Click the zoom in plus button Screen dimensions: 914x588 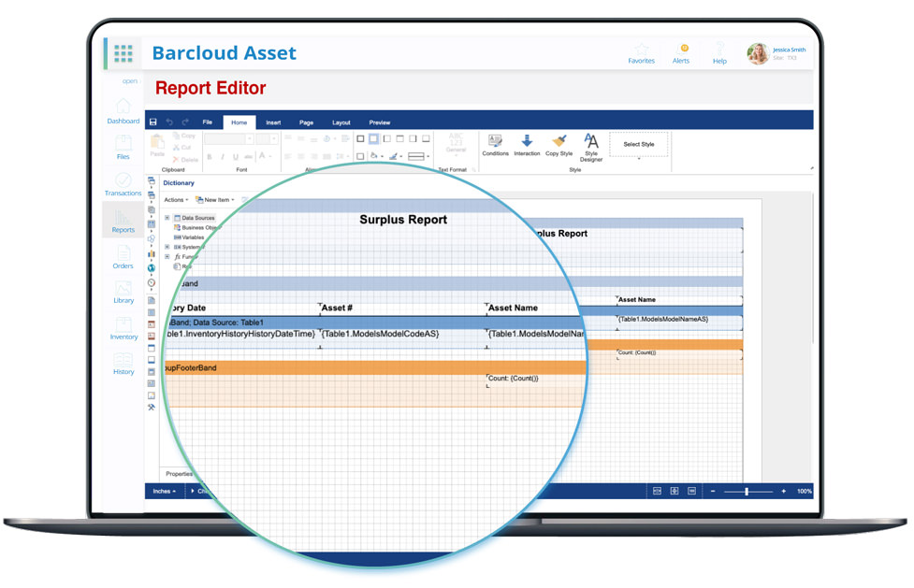pyautogui.click(x=783, y=492)
